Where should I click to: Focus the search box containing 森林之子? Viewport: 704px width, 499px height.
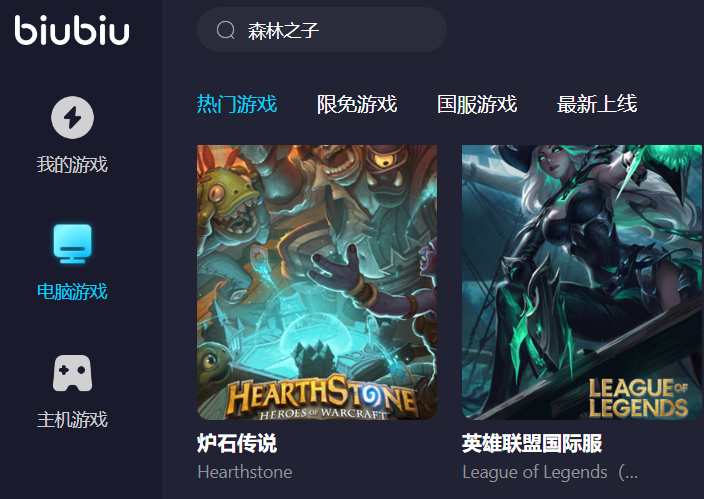coord(321,30)
